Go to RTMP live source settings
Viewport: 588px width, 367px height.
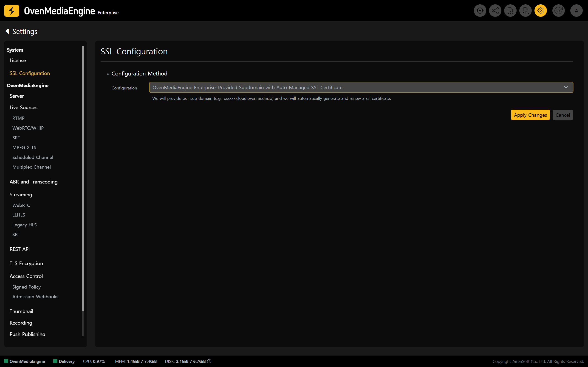[18, 118]
